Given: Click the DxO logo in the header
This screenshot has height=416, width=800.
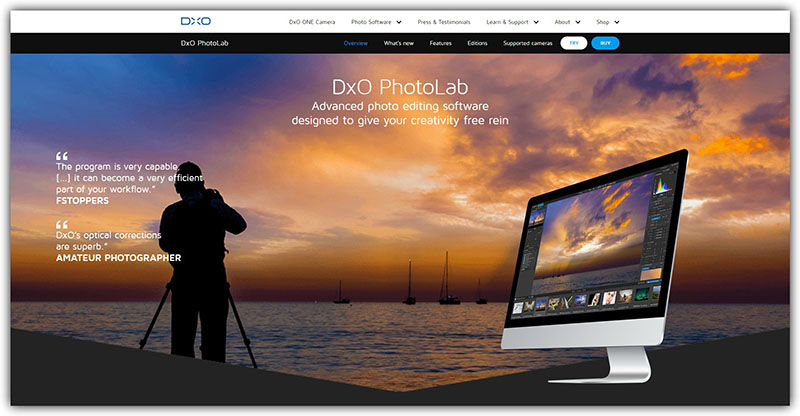Looking at the screenshot, I should coord(194,20).
